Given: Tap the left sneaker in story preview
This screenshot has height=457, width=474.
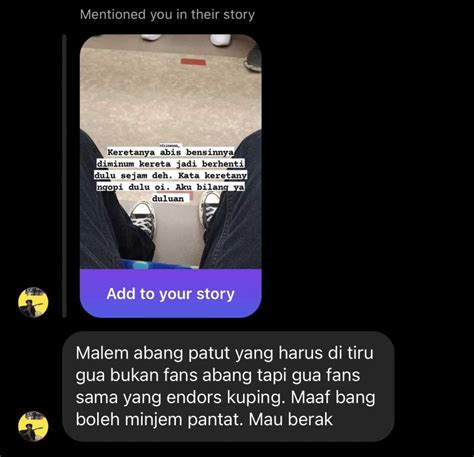Looking at the screenshot, I should click(143, 219).
